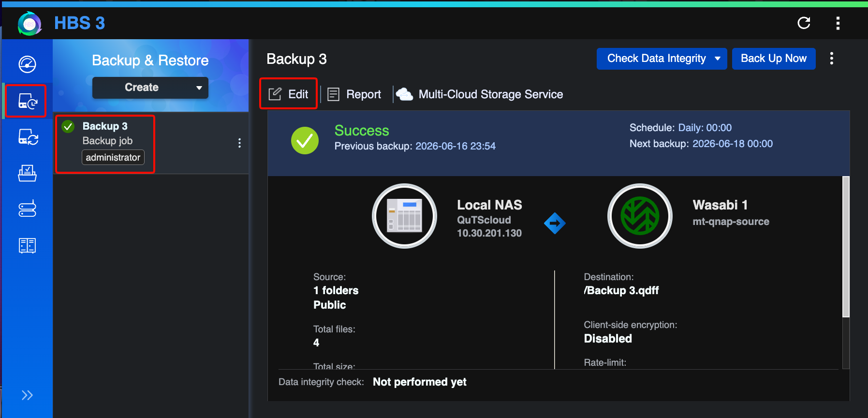Open the HBS 3 top-right more options menu
The width and height of the screenshot is (868, 418).
[838, 23]
